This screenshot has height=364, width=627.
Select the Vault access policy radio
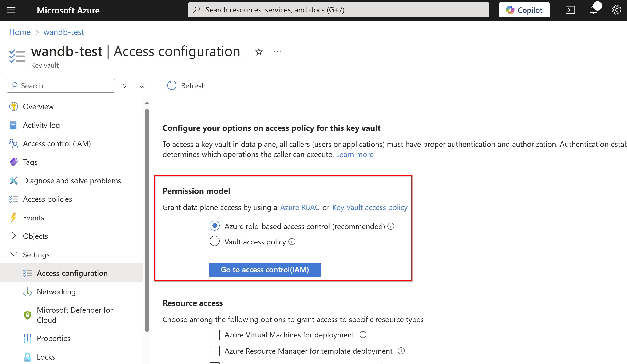pos(214,241)
